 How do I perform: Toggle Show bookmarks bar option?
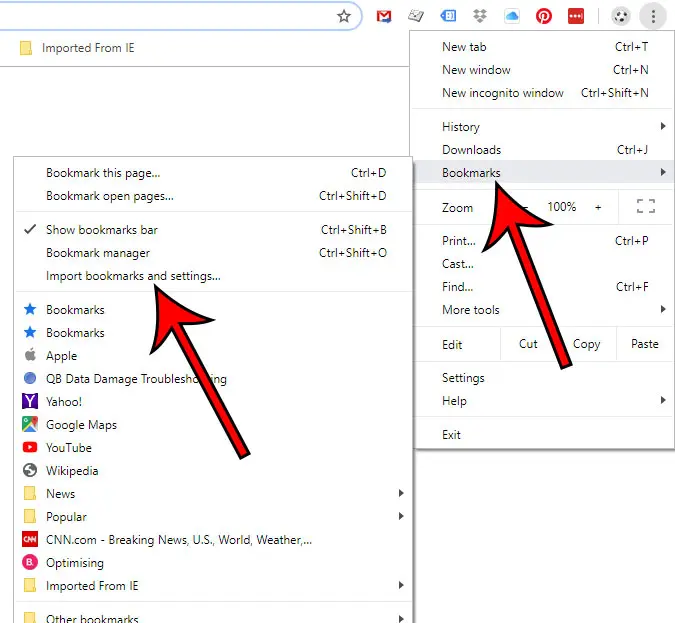point(101,230)
